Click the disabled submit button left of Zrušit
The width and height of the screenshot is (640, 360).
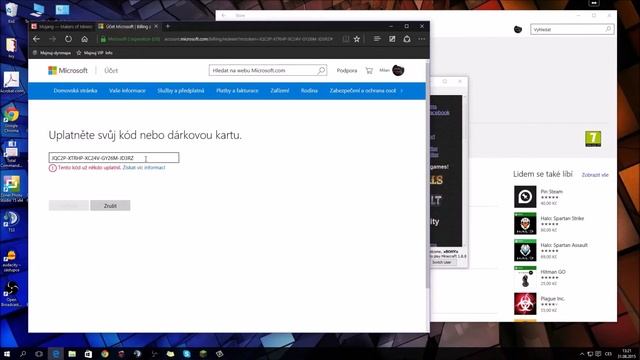(69, 205)
